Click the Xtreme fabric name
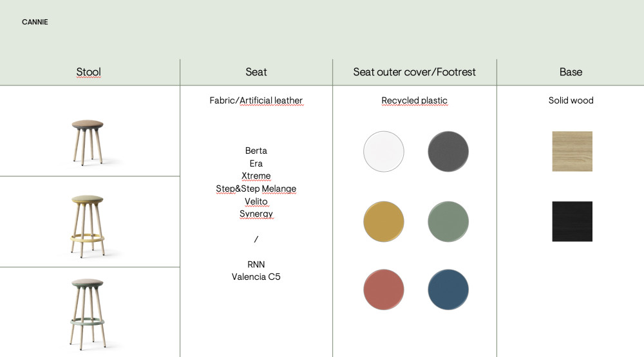The width and height of the screenshot is (644, 357). tap(256, 176)
